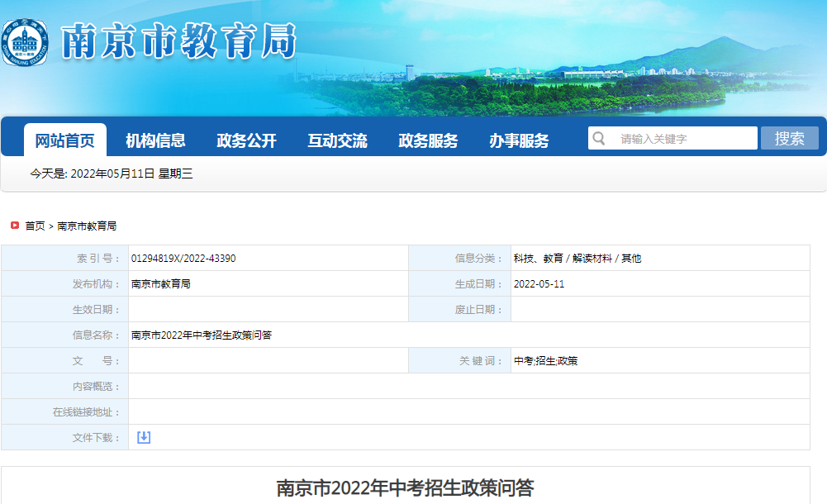The height and width of the screenshot is (504, 827).
Task: Download the file via 文件下载 arrow icon
Action: pos(144,437)
